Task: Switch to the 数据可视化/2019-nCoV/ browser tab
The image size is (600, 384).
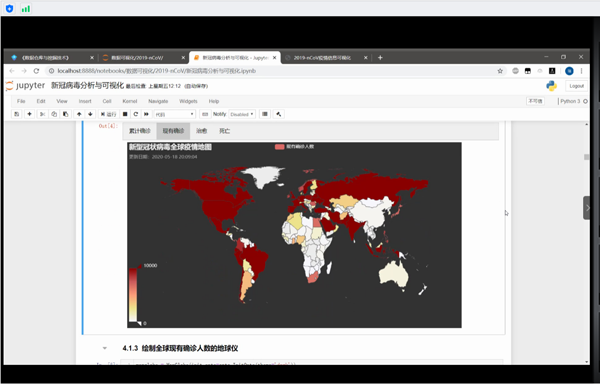Action: pyautogui.click(x=142, y=58)
